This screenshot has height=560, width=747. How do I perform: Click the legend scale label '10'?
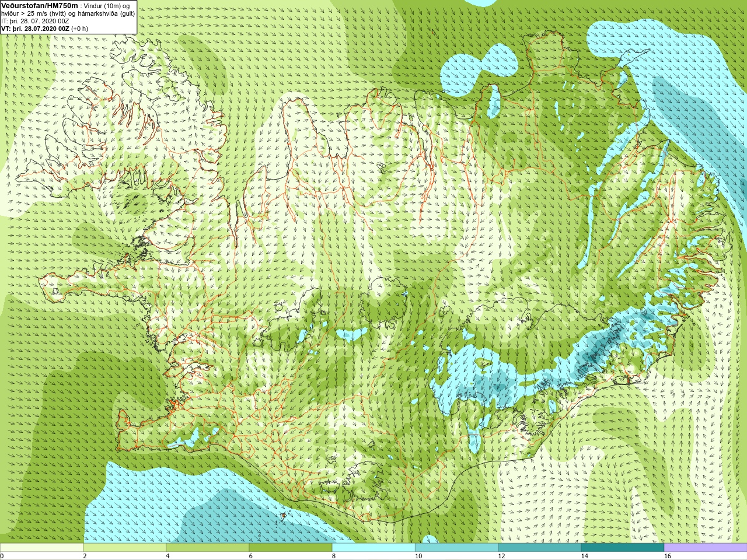click(418, 556)
